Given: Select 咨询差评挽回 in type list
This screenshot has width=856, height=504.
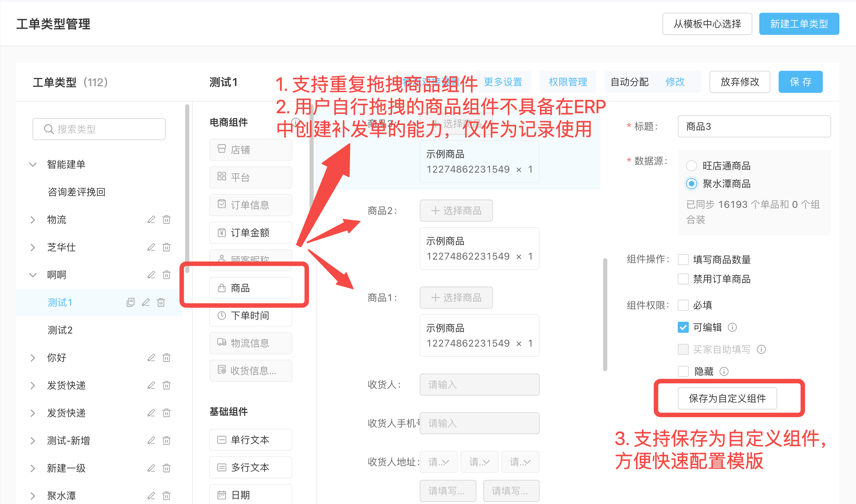Looking at the screenshot, I should click(76, 192).
